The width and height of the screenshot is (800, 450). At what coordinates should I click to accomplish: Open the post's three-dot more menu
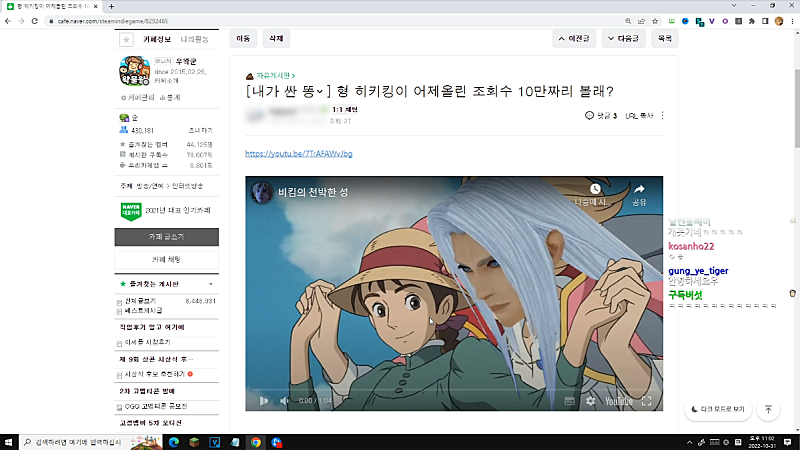(x=662, y=115)
